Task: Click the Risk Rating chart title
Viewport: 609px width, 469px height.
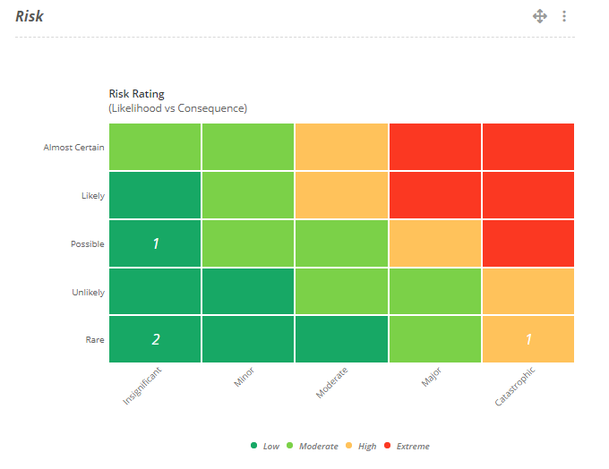Action: click(x=136, y=94)
